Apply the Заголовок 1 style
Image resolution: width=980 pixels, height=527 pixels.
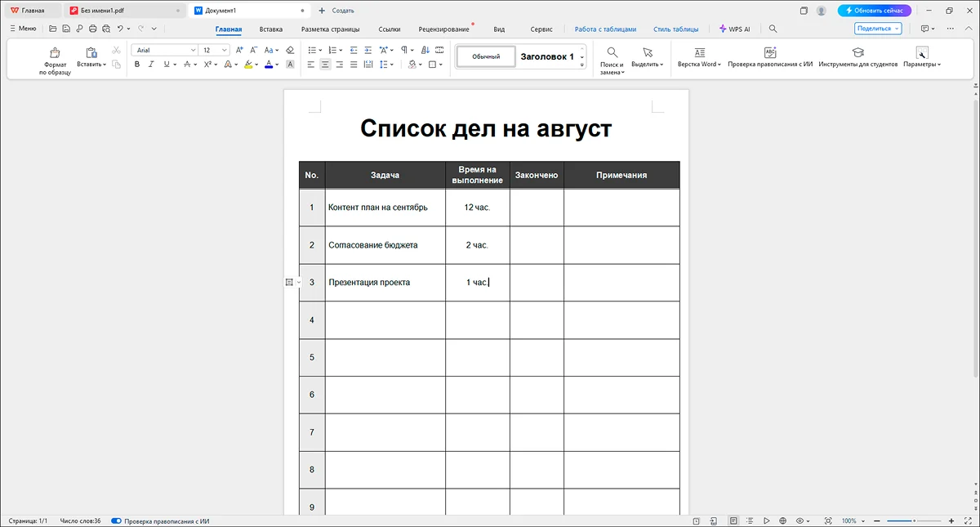547,56
